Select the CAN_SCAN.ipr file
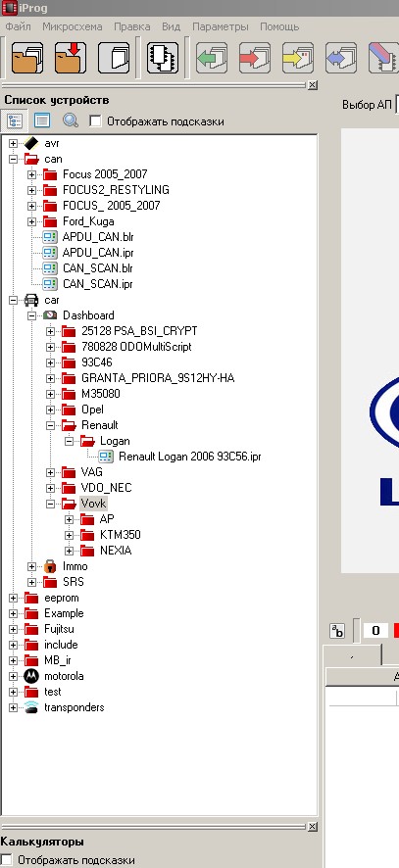Viewport: 399px width, 868px height. point(98,284)
